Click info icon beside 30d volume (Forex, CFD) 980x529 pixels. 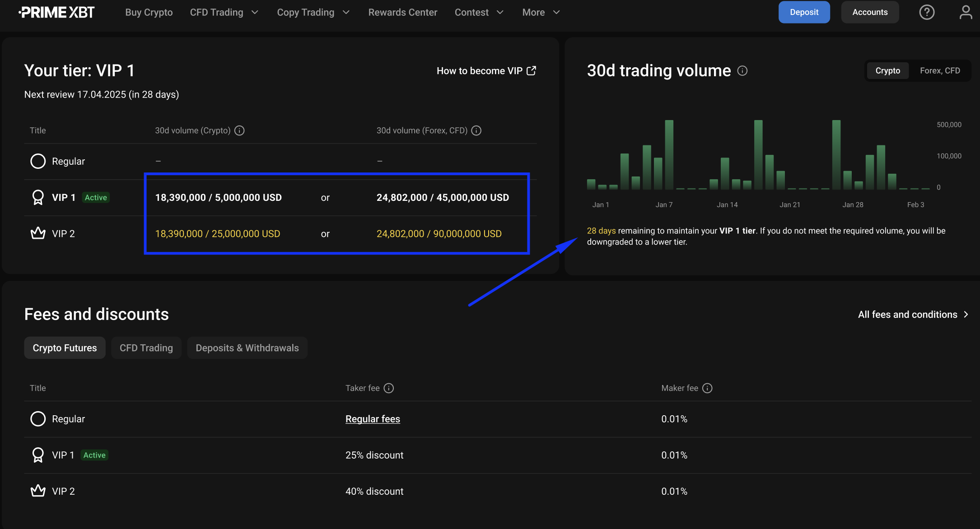[x=476, y=130]
